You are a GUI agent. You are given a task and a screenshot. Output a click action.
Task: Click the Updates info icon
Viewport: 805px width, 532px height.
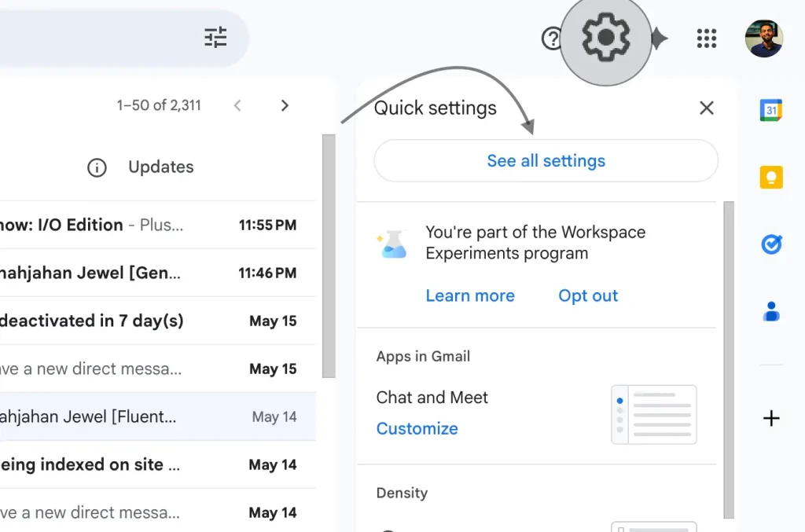point(97,167)
